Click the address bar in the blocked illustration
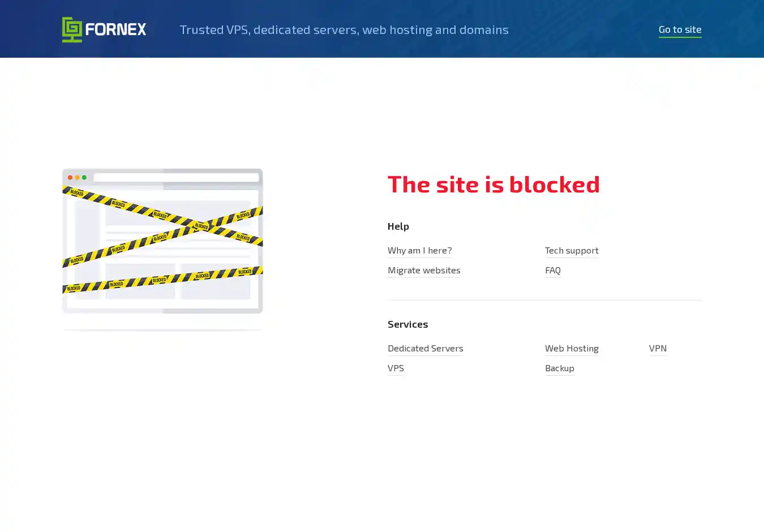 coord(176,178)
